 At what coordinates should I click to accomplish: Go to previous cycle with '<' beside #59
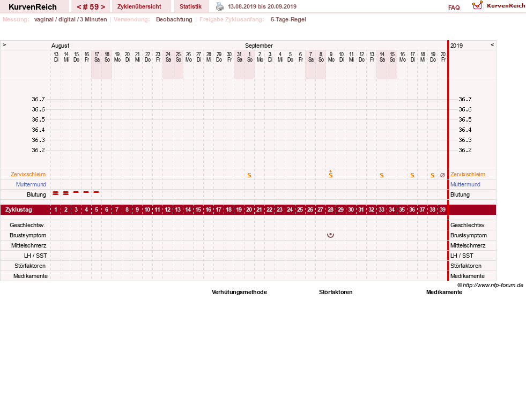[79, 7]
